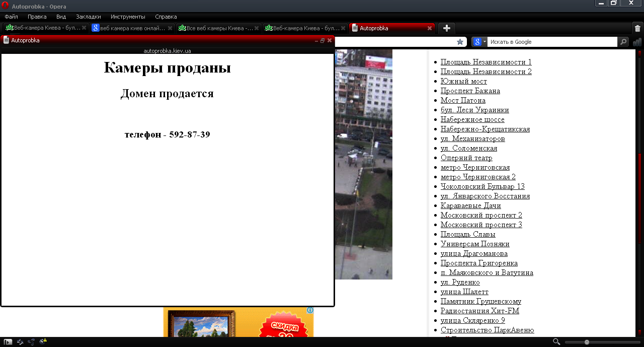The height and width of the screenshot is (347, 644).
Task: Follow the Оперний театр link
Action: coord(466,158)
